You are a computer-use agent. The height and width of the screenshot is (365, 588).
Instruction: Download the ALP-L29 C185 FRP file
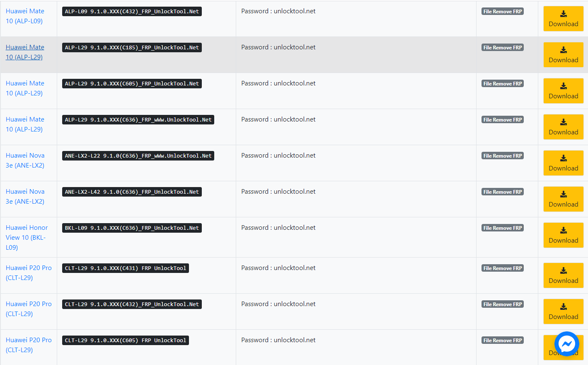point(563,55)
